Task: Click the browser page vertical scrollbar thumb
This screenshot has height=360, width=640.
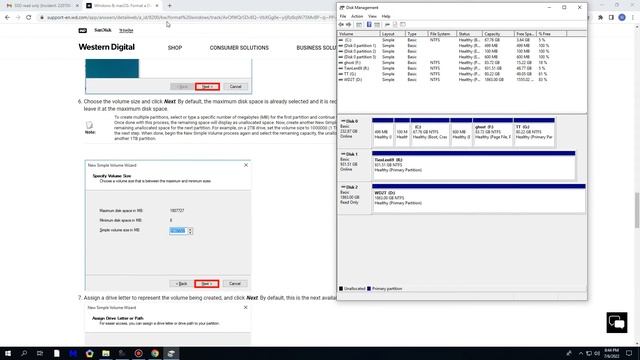Action: tap(637, 209)
